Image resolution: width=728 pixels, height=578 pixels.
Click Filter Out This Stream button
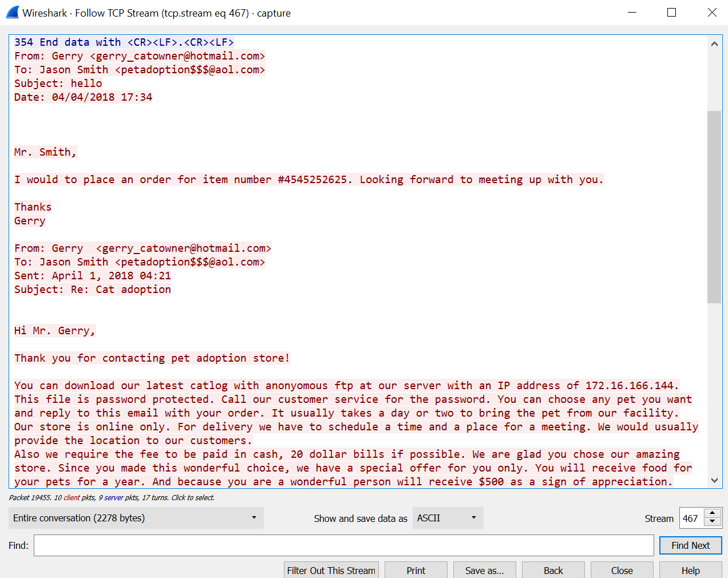[x=331, y=570]
